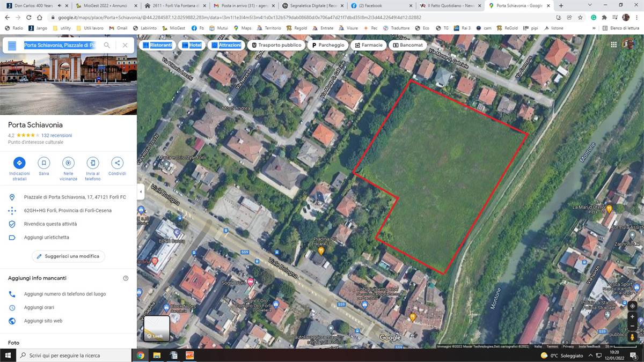Viewport: 644px width, 362px height.
Task: Select the Bancomat filter chip
Action: click(408, 46)
